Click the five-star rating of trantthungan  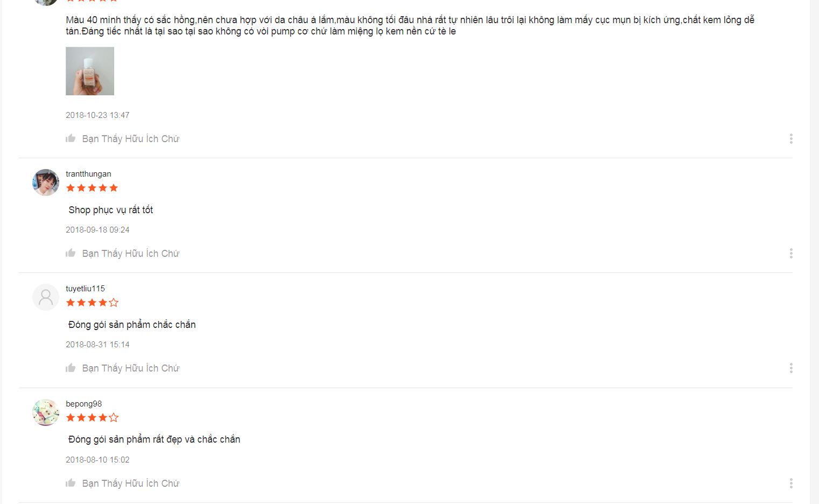(92, 188)
